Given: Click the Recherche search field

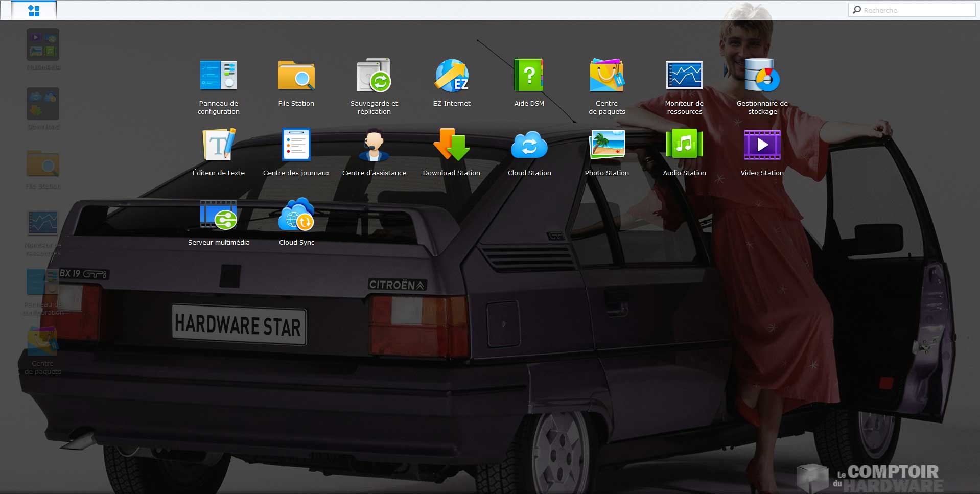Looking at the screenshot, I should [x=912, y=10].
